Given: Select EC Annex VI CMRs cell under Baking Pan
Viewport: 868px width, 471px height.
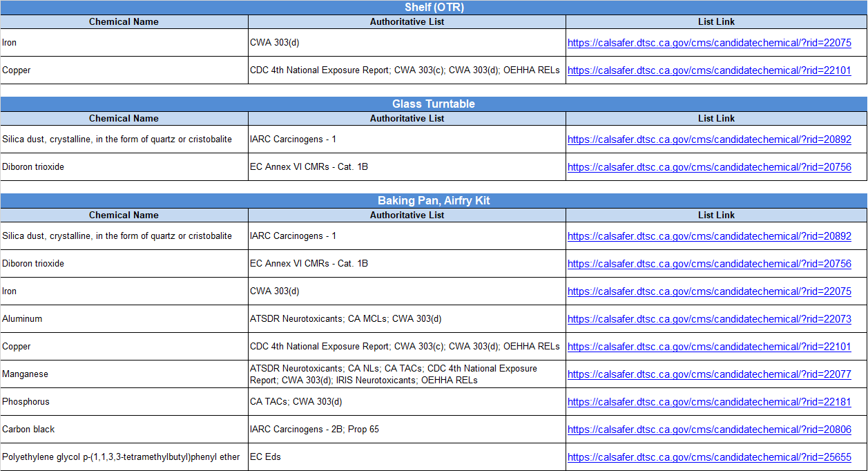Looking at the screenshot, I should 407,264.
